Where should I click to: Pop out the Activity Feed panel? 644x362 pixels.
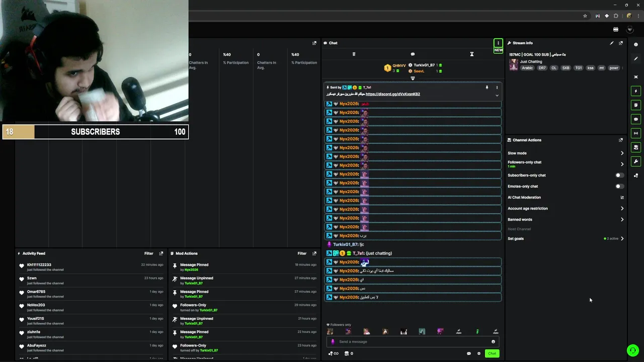pyautogui.click(x=161, y=253)
